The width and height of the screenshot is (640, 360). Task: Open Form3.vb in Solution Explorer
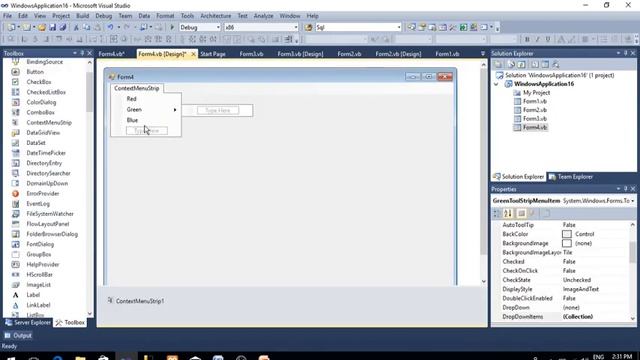click(535, 118)
